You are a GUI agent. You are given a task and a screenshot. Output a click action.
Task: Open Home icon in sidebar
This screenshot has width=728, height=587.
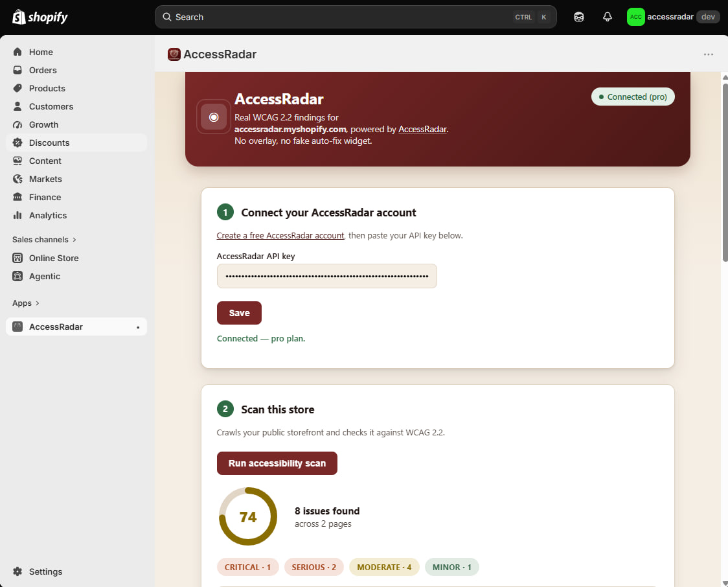coord(17,52)
